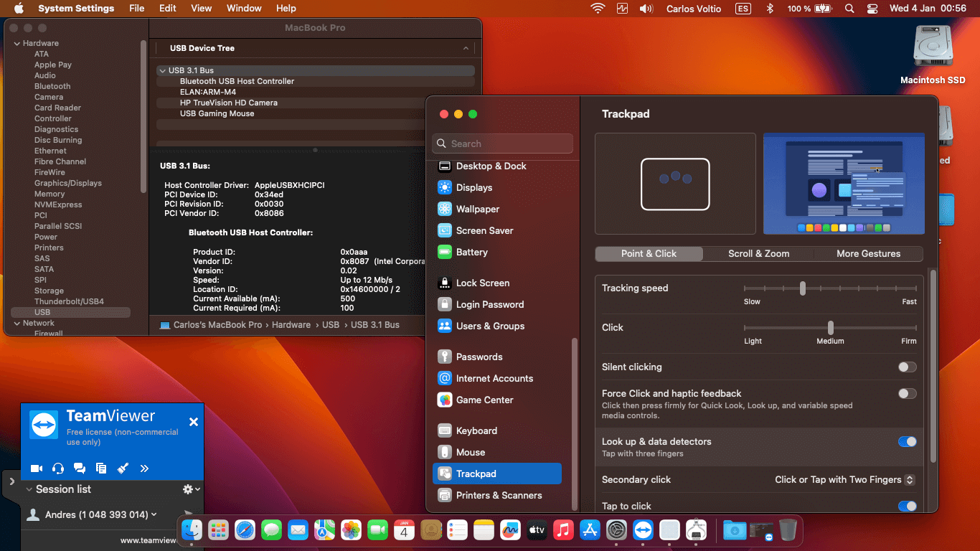The width and height of the screenshot is (980, 551).
Task: Turn off Look up & data detectors
Action: pyautogui.click(x=908, y=442)
